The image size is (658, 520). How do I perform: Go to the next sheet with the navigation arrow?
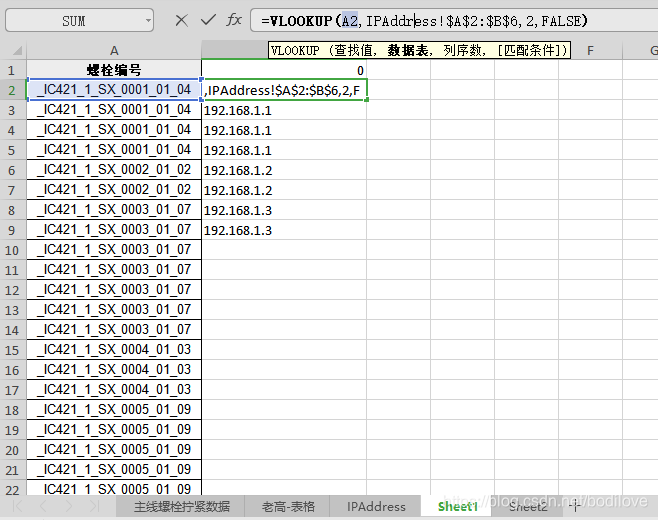coord(69,506)
